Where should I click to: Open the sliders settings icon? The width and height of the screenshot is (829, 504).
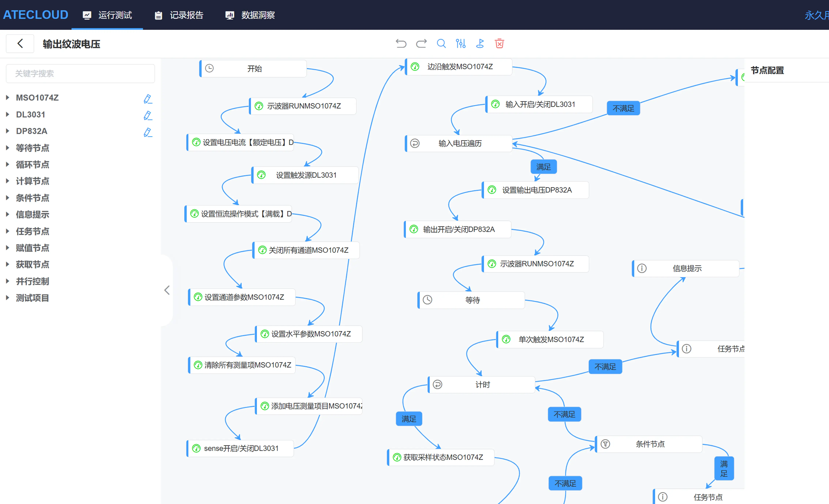(461, 44)
